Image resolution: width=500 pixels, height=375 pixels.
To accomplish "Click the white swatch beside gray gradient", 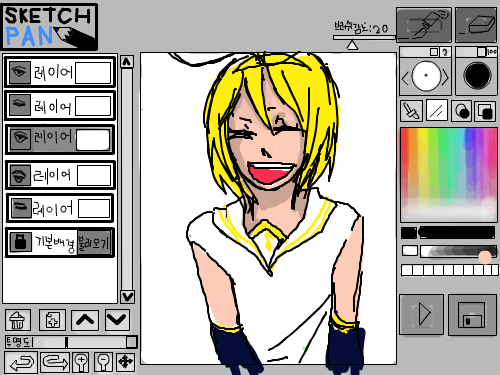I will tap(410, 251).
